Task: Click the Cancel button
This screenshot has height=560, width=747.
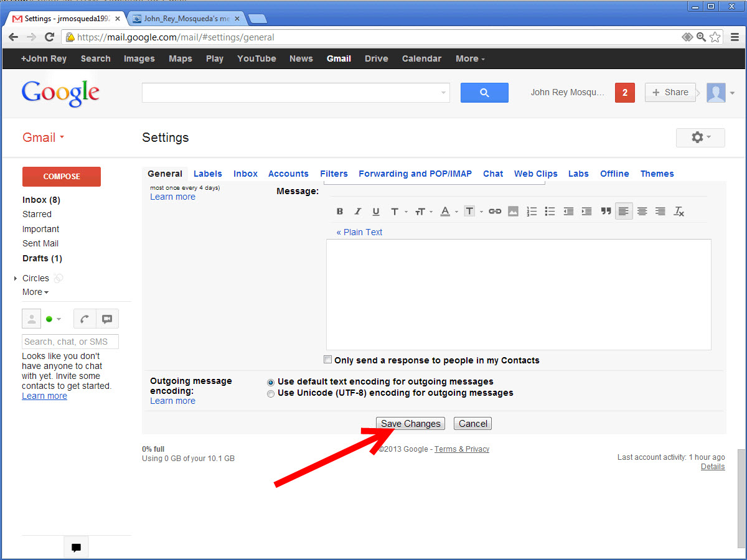Action: point(473,424)
